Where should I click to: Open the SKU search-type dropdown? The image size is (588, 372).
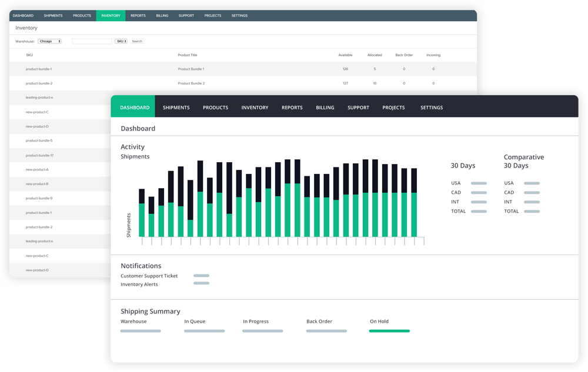tap(121, 41)
